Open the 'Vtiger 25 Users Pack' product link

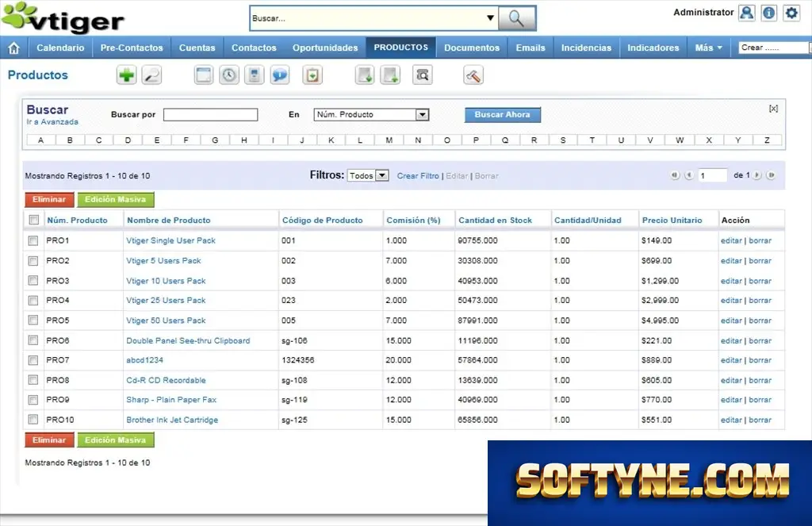(166, 301)
